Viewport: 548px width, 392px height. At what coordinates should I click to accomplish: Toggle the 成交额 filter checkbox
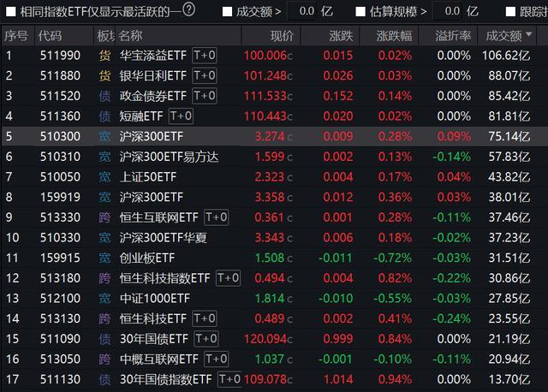(x=228, y=12)
